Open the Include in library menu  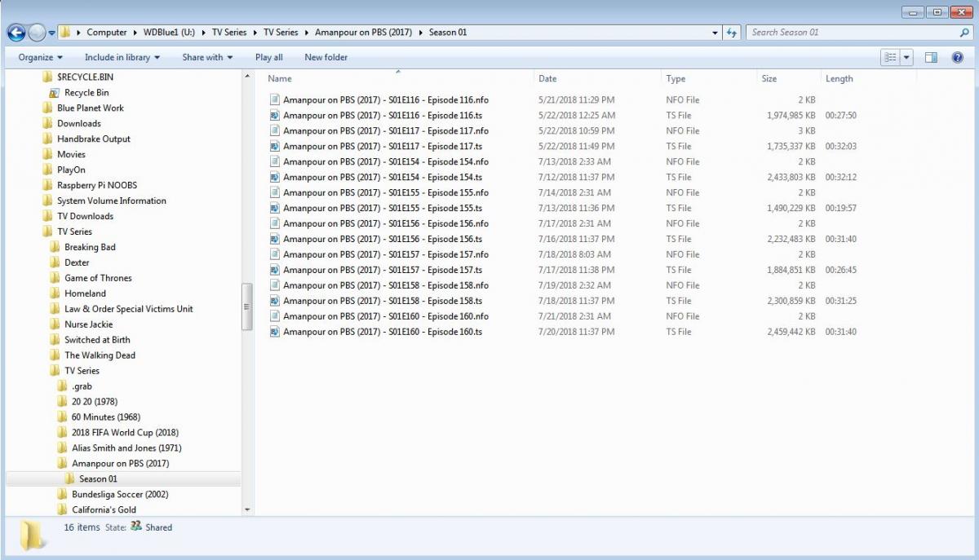point(122,57)
